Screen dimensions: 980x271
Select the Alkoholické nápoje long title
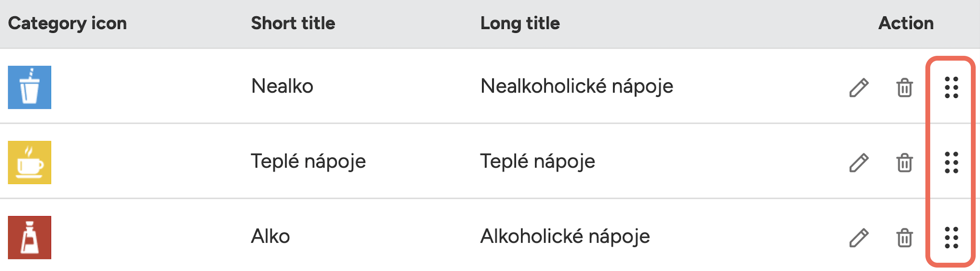[x=565, y=237]
